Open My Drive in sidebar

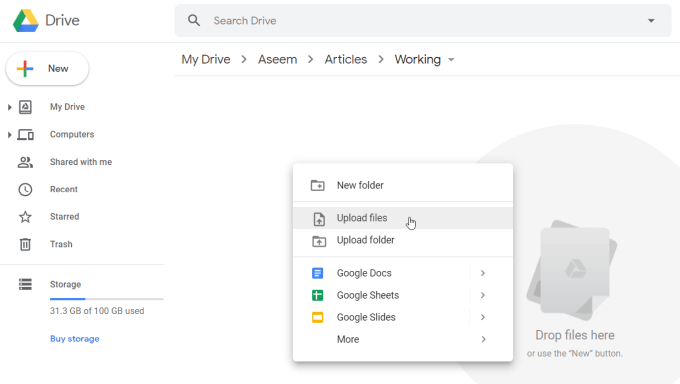point(67,107)
